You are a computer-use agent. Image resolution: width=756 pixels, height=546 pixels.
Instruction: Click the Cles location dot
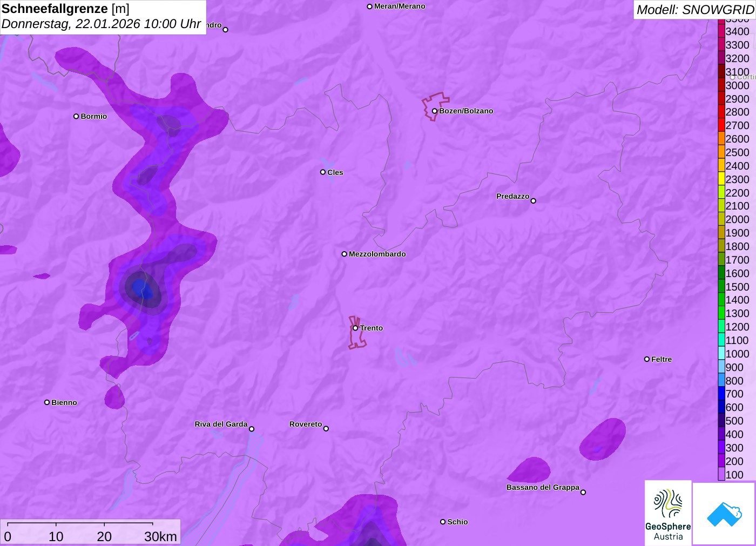(x=323, y=172)
